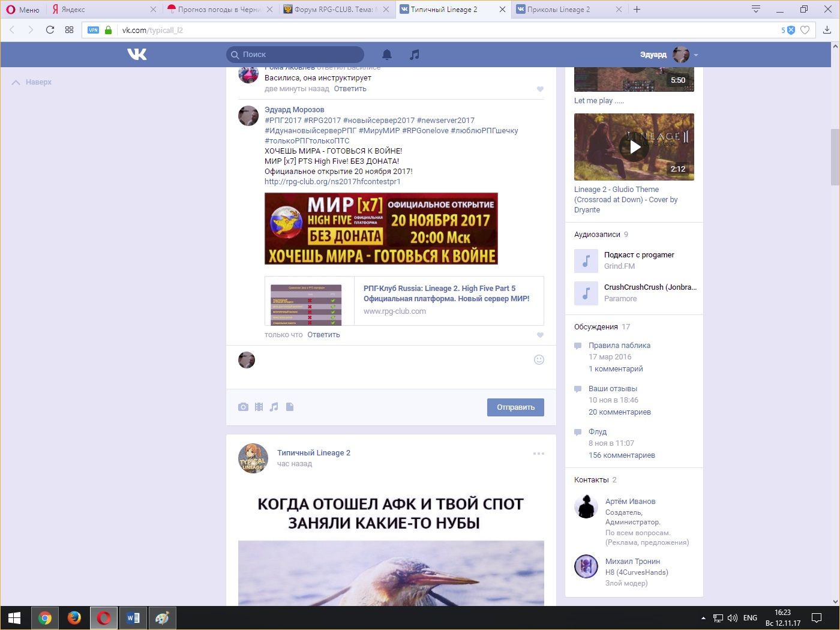Open new tab with plus button
Screen dimensions: 840x630
(x=637, y=9)
